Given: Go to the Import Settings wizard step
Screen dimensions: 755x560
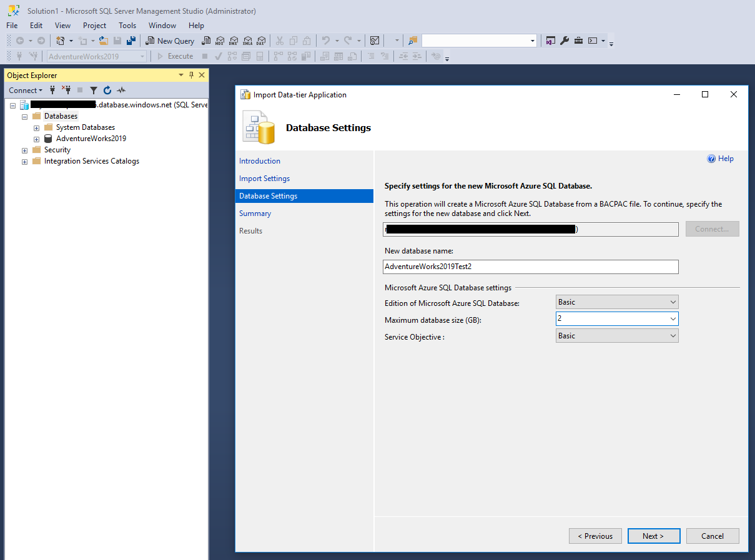Looking at the screenshot, I should pos(264,179).
